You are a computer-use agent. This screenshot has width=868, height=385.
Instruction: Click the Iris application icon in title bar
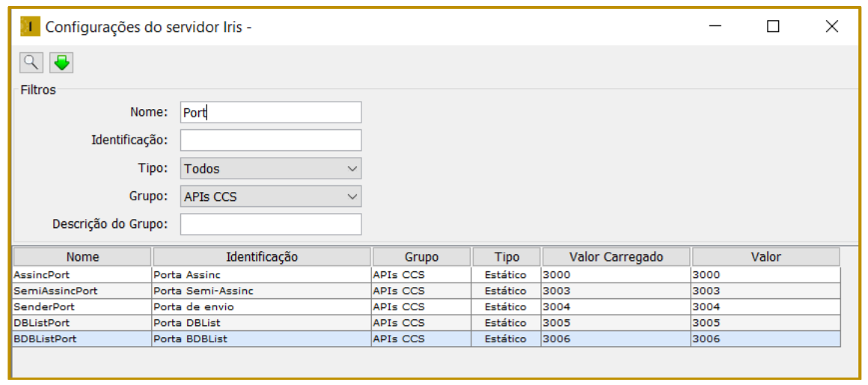(x=29, y=27)
